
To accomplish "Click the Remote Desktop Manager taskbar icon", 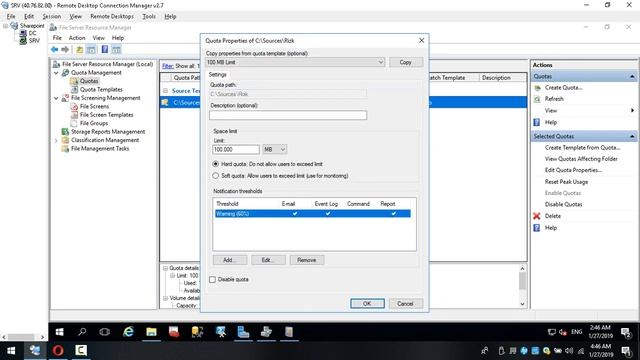I will (35, 351).
